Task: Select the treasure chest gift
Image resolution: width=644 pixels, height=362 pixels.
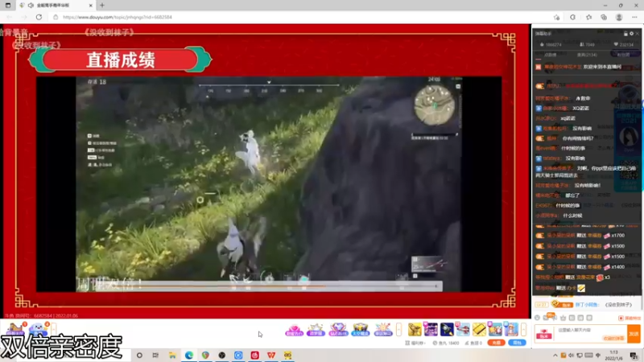Action: point(361,330)
